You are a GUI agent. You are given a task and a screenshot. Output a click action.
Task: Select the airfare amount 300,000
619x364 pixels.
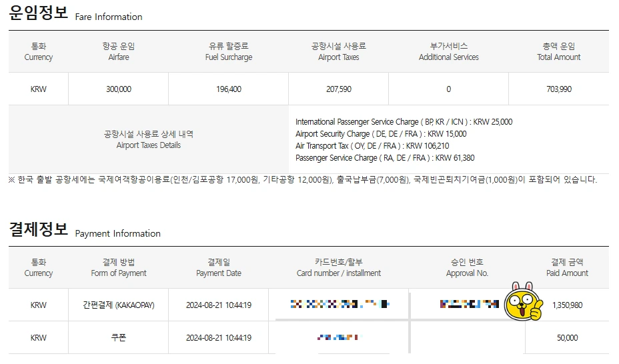point(119,89)
